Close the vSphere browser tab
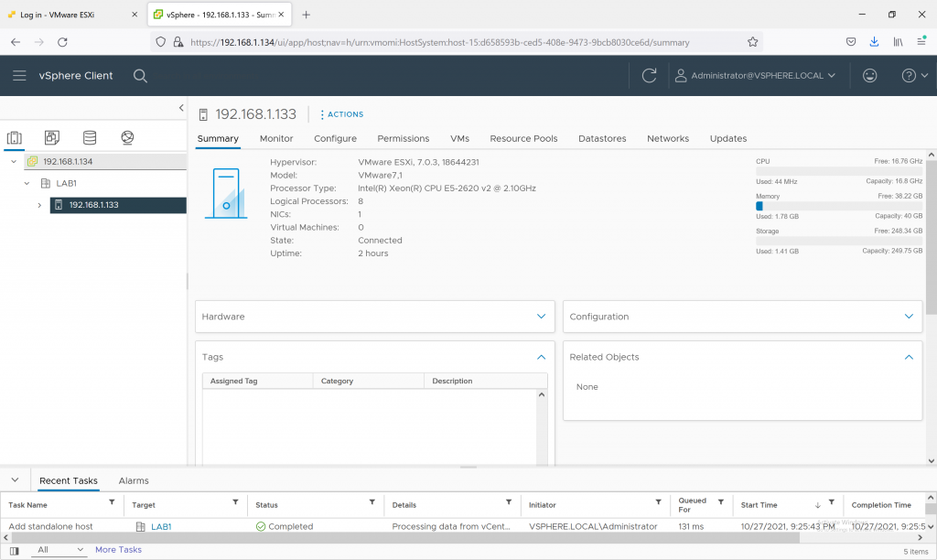 281,15
